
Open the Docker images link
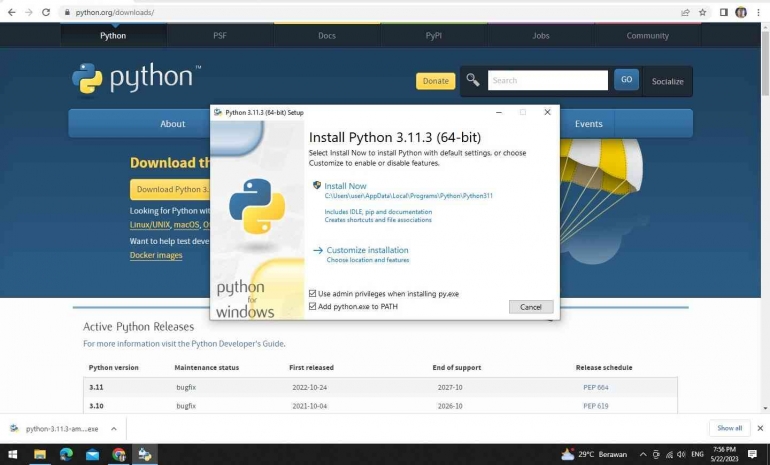click(x=156, y=255)
